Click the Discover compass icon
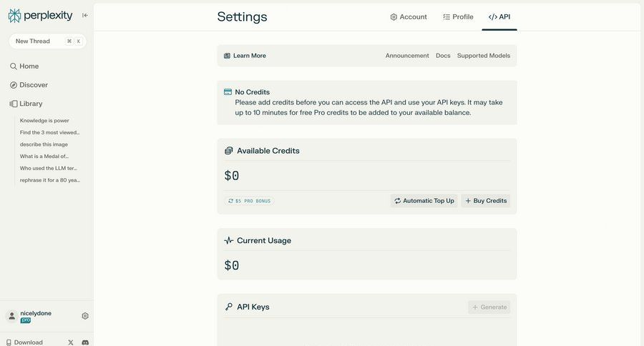Screen dimensions: 644x346 (14, 85)
